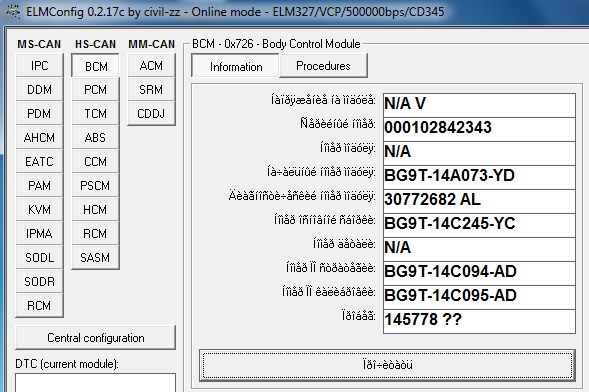Screen dimensions: 589x392
Task: Click the wide read button below the fields
Action: [387, 365]
